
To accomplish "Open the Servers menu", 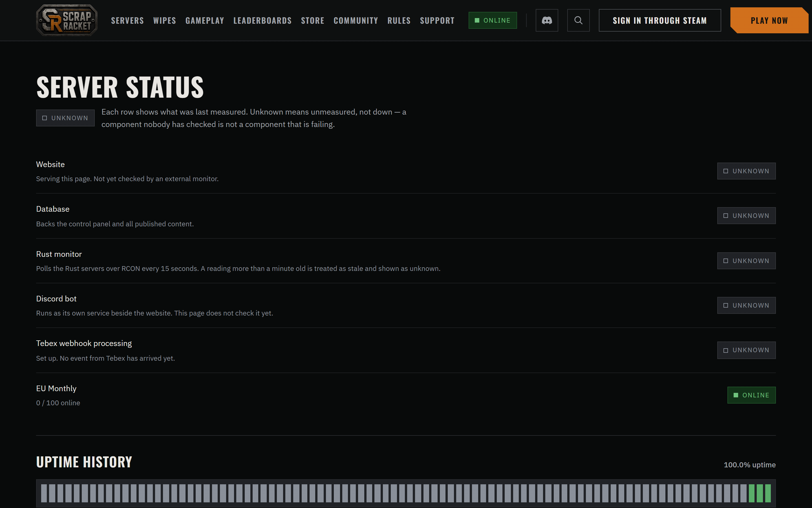I will point(127,21).
